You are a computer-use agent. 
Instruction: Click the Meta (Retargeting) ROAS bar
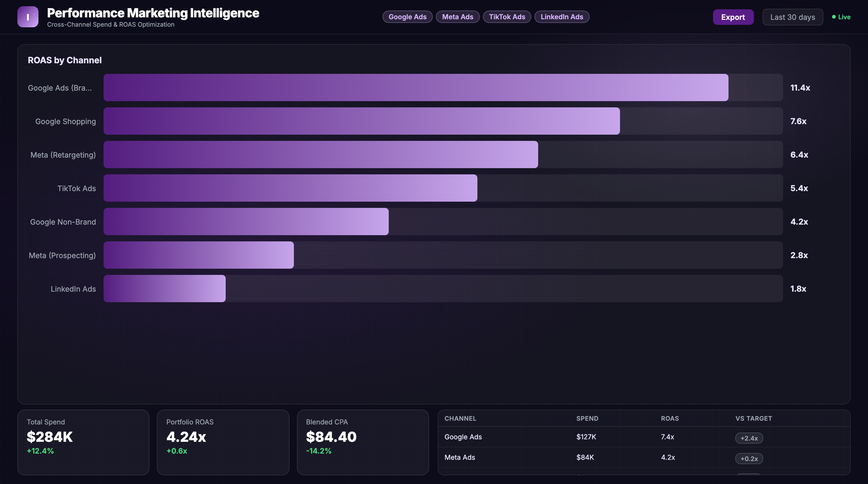(321, 155)
